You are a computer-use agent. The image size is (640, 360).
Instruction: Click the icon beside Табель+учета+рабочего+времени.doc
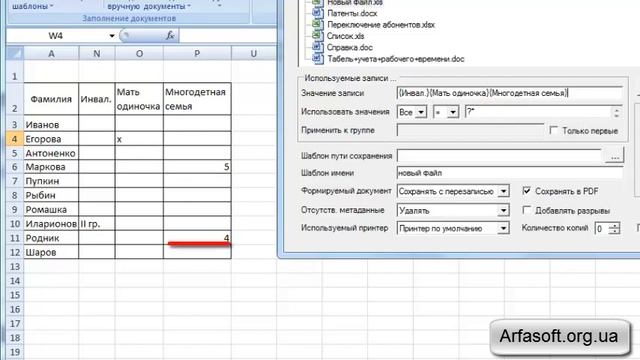click(318, 59)
